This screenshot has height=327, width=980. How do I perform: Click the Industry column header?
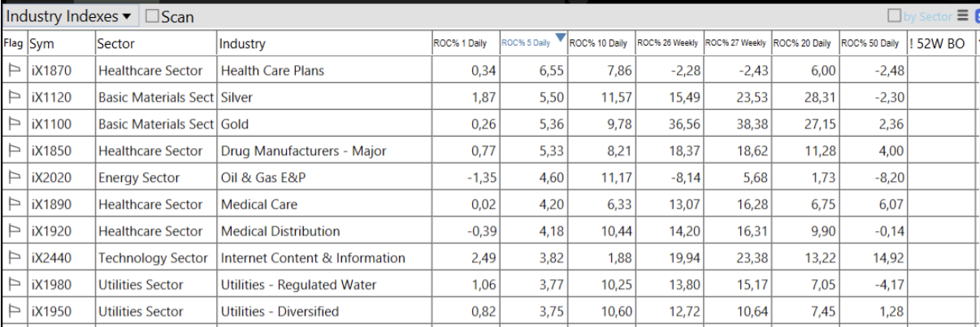[242, 44]
